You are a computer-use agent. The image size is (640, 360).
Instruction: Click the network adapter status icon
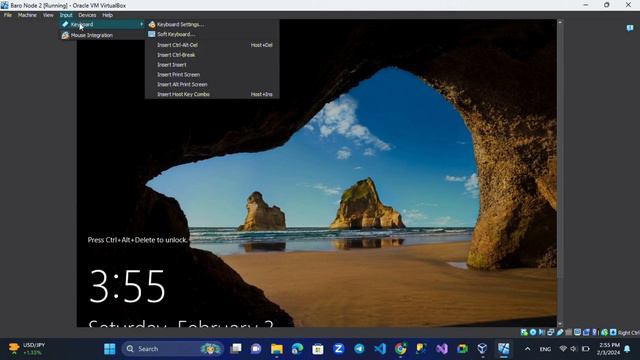click(551, 332)
